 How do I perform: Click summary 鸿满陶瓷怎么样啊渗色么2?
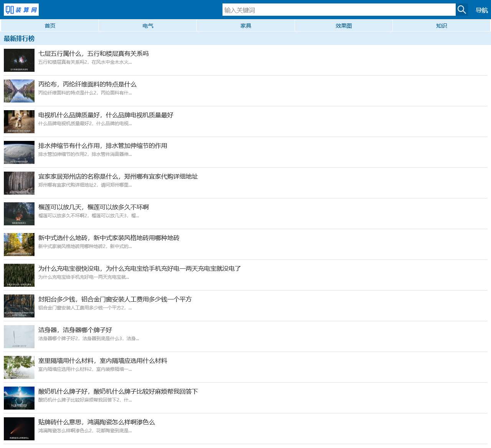(85, 431)
